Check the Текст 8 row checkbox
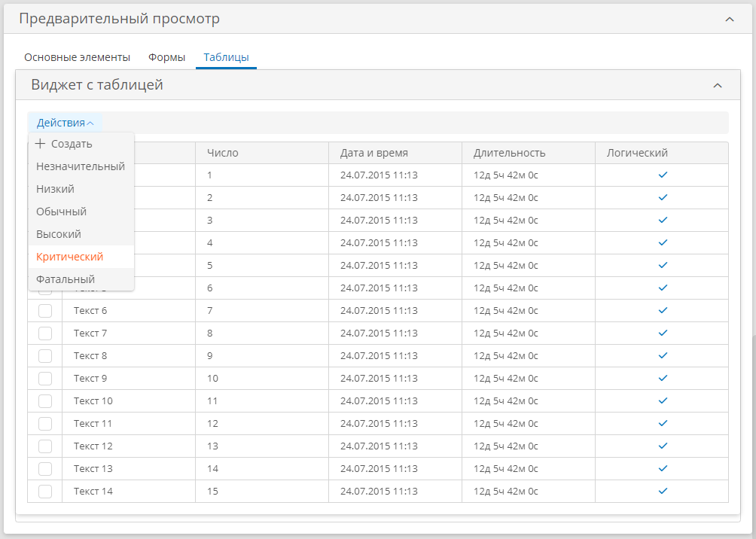The height and width of the screenshot is (539, 756). pyautogui.click(x=45, y=356)
